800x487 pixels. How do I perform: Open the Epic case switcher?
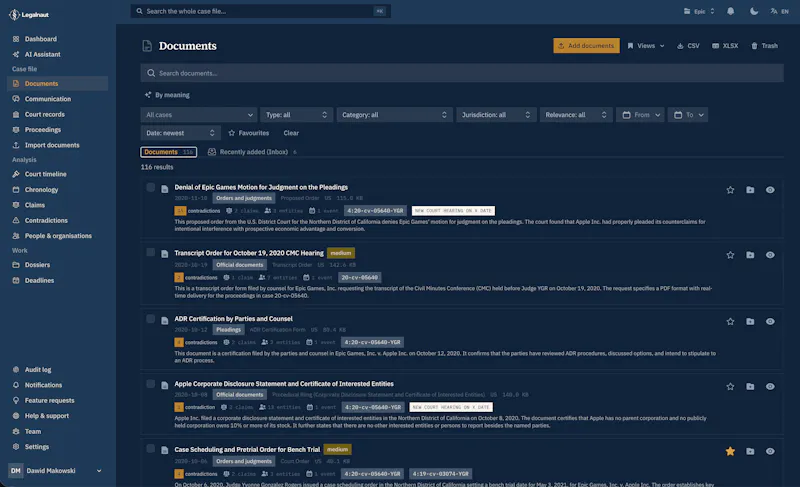[699, 11]
